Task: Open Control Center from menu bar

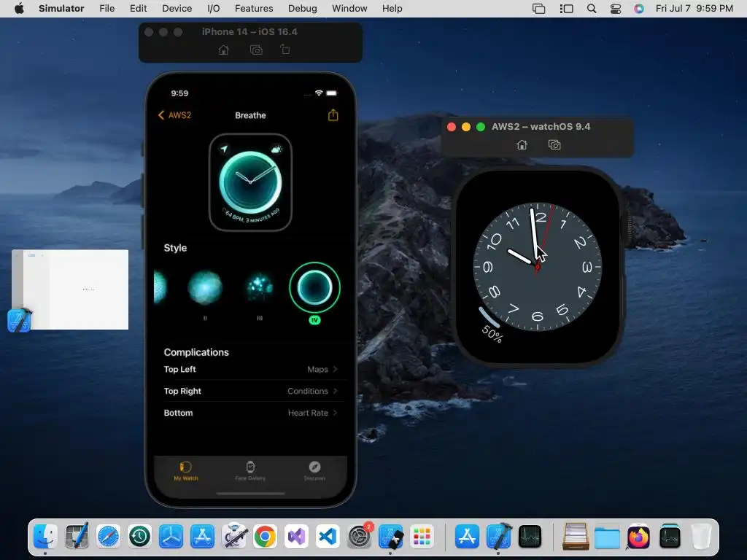Action: (616, 9)
